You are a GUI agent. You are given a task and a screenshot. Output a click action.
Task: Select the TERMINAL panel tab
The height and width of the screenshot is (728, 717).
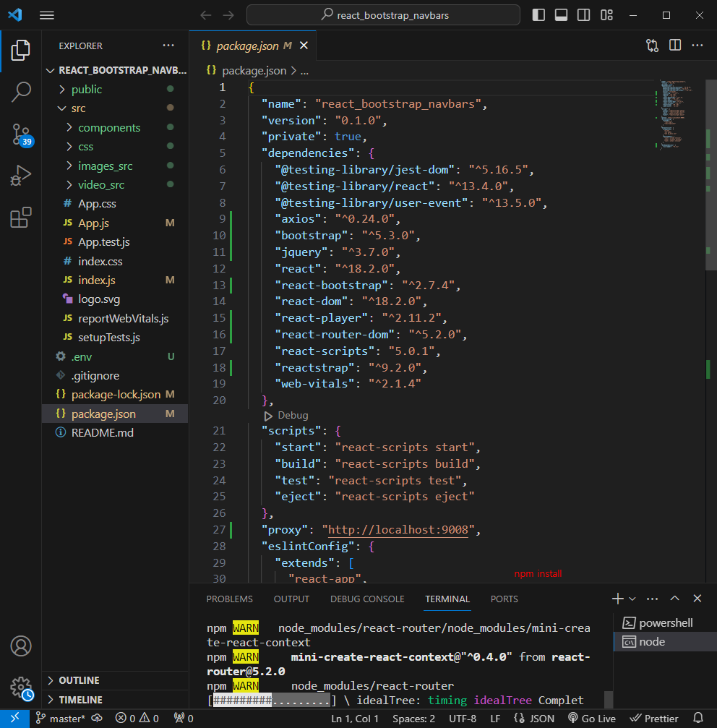pos(447,599)
